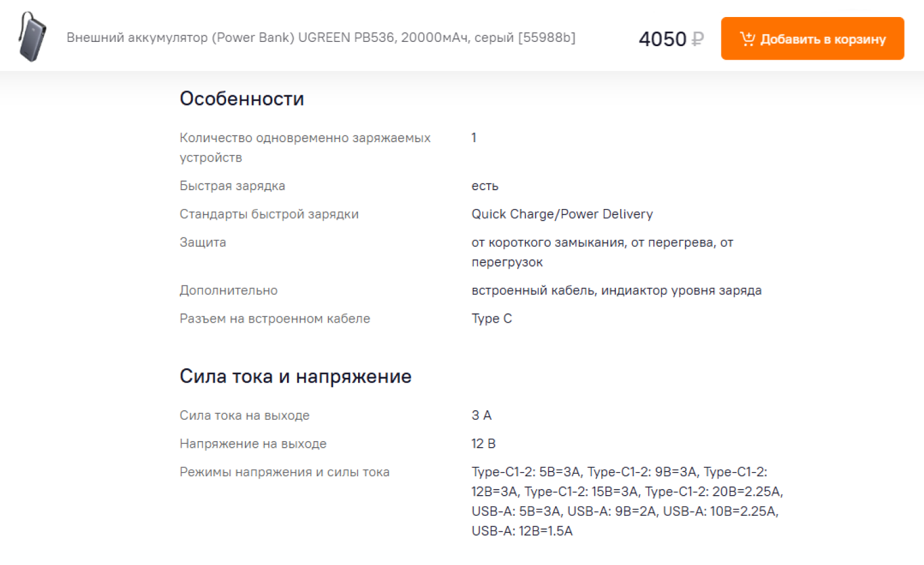Click the cart icon in orange button
The image size is (924, 565).
click(747, 39)
